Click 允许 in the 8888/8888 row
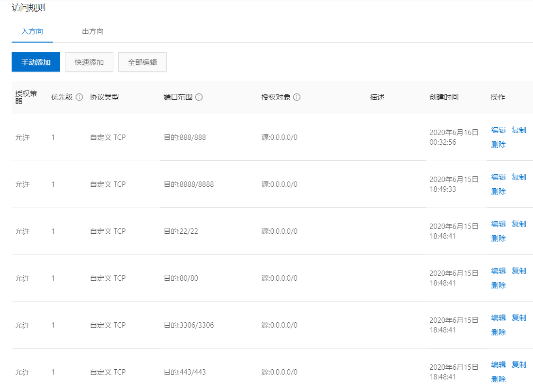The width and height of the screenshot is (533, 392). [22, 184]
